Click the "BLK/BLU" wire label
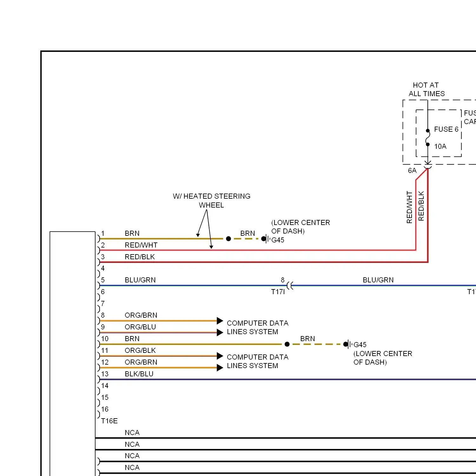 tap(139, 374)
